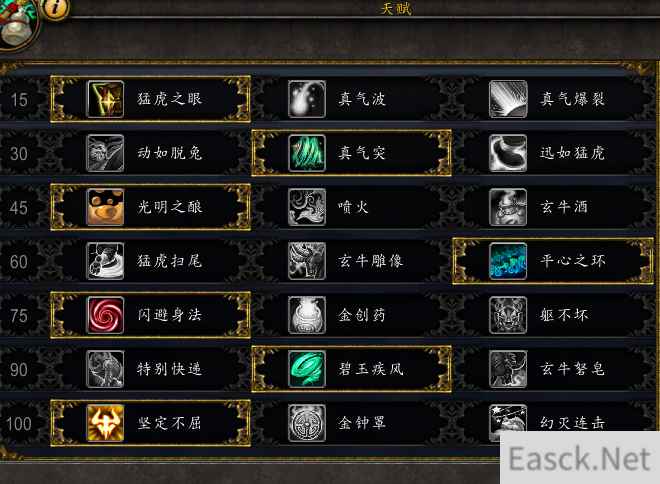Click the 猛虎之眼 talent icon
Image resolution: width=660 pixels, height=484 pixels.
pyautogui.click(x=105, y=99)
